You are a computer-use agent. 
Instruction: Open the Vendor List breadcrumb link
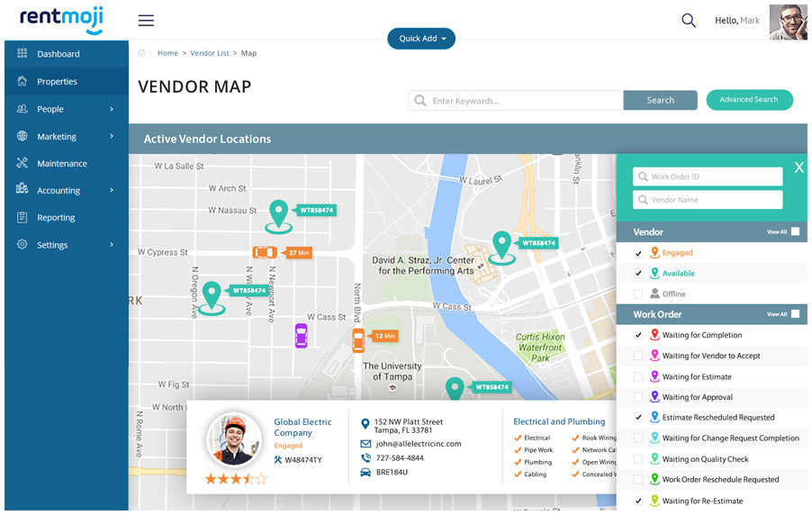(x=209, y=53)
